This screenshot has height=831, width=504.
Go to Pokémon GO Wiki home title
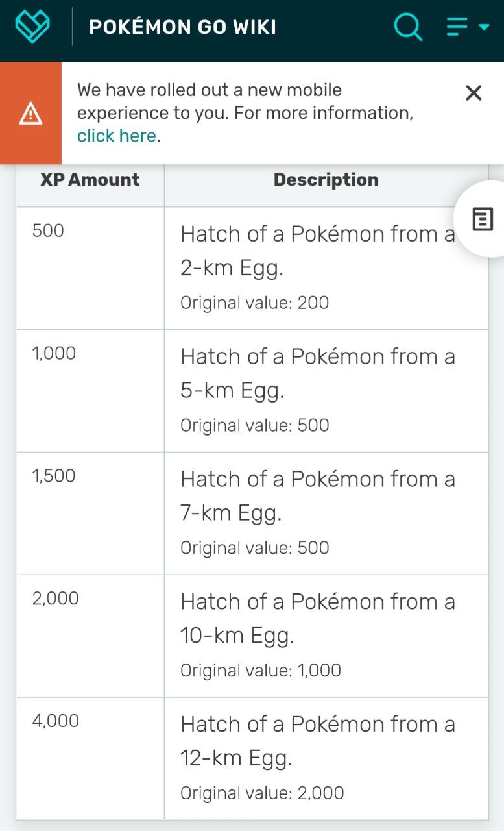click(182, 27)
